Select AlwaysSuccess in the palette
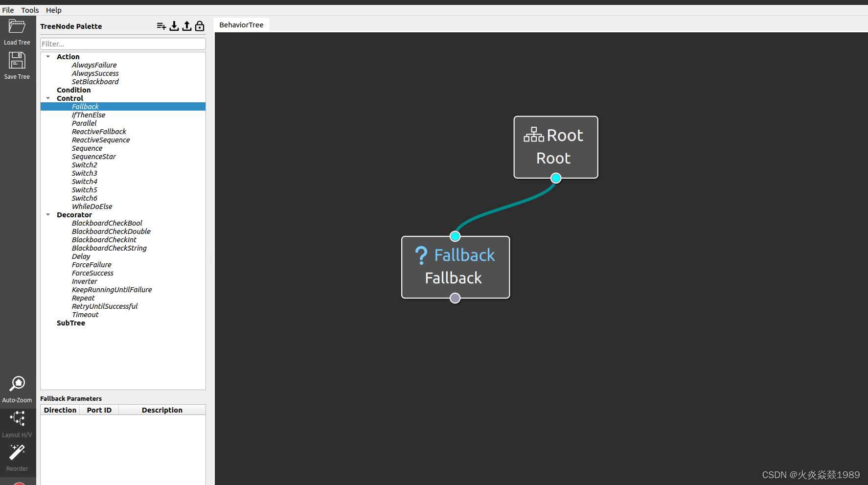The image size is (868, 485). pyautogui.click(x=95, y=73)
